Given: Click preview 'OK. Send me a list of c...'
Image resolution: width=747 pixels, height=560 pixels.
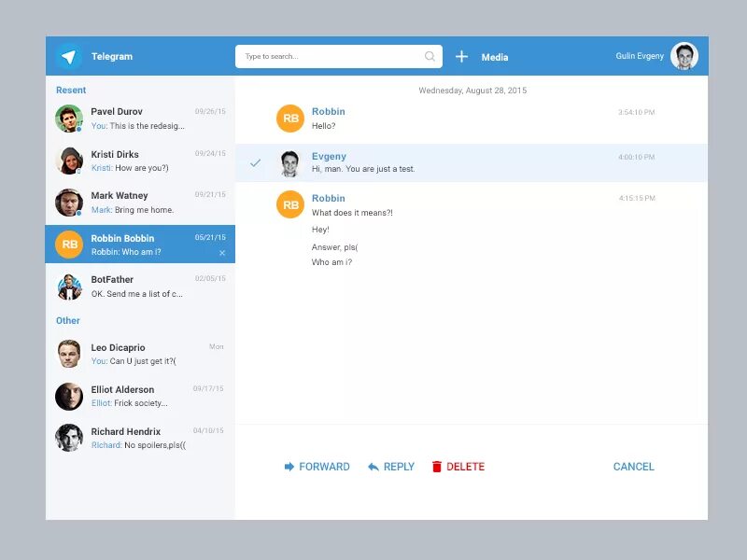Looking at the screenshot, I should click(136, 294).
